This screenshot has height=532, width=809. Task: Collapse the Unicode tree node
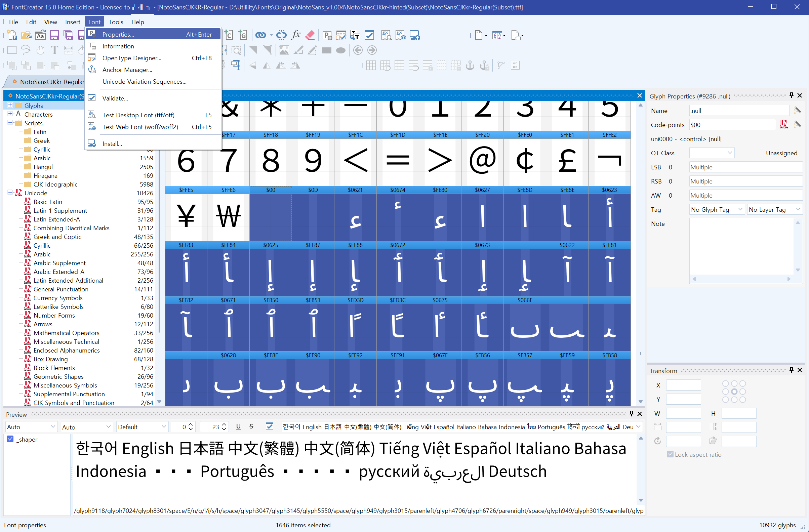click(x=10, y=193)
